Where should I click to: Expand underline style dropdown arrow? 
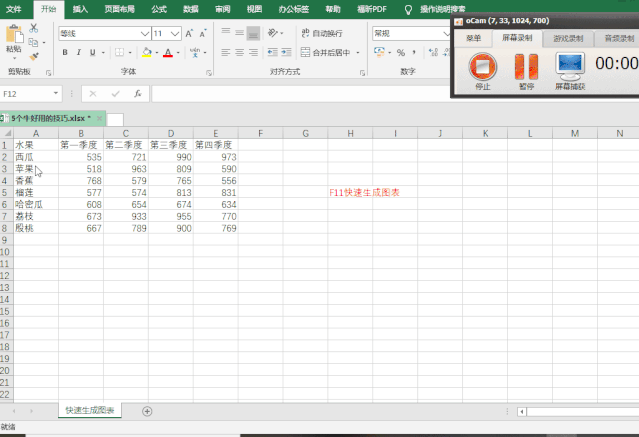103,53
